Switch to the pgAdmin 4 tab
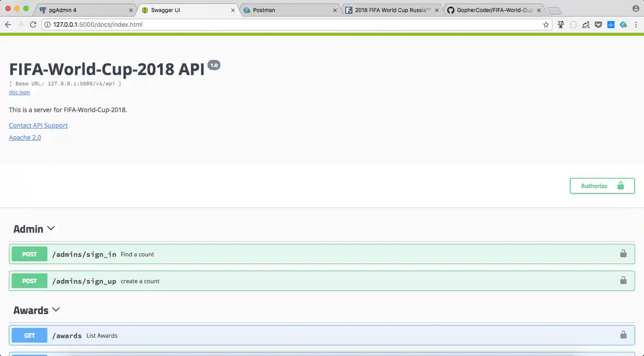Viewport: 644px width, 356px height. pos(80,9)
